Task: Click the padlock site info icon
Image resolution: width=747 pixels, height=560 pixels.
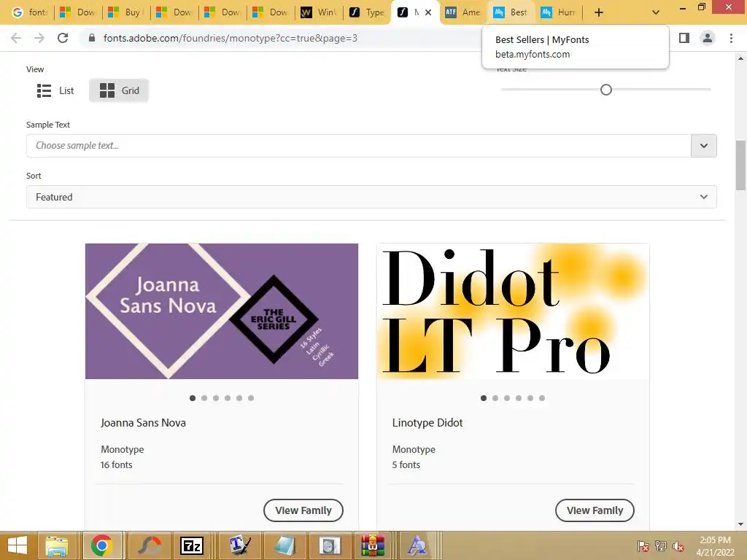Action: (x=92, y=38)
